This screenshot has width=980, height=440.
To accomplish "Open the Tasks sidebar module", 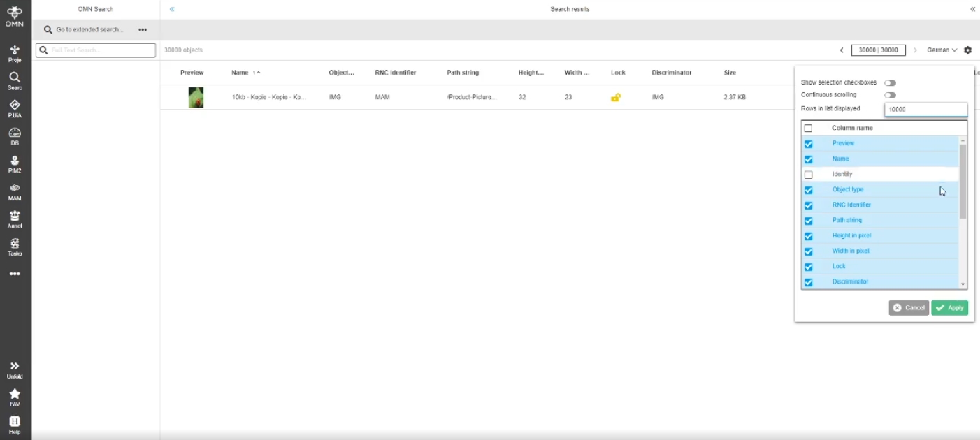I will tap(15, 247).
